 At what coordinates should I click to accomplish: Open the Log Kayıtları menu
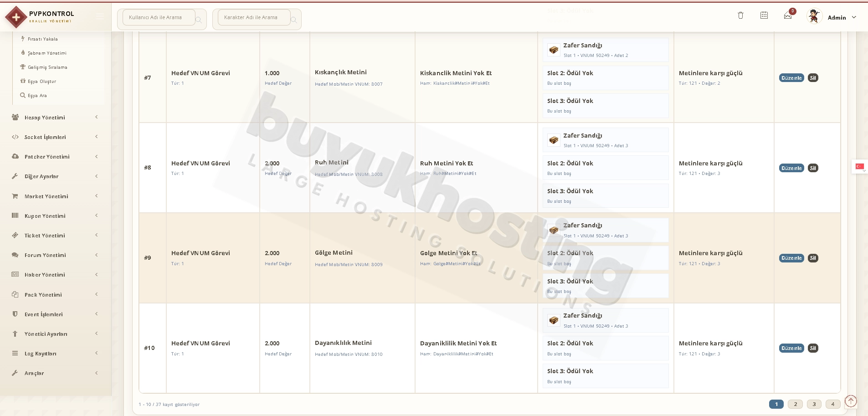coord(55,354)
